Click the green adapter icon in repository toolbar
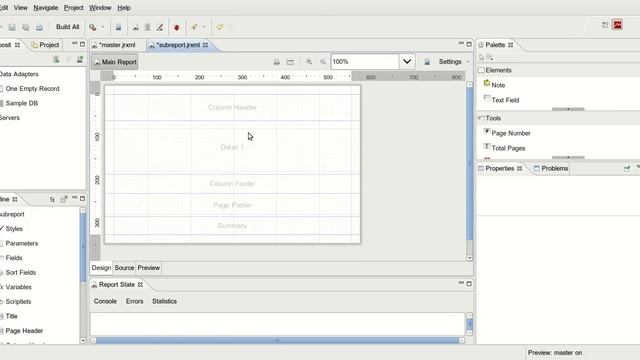Image resolution: width=640 pixels, height=360 pixels. (56, 60)
